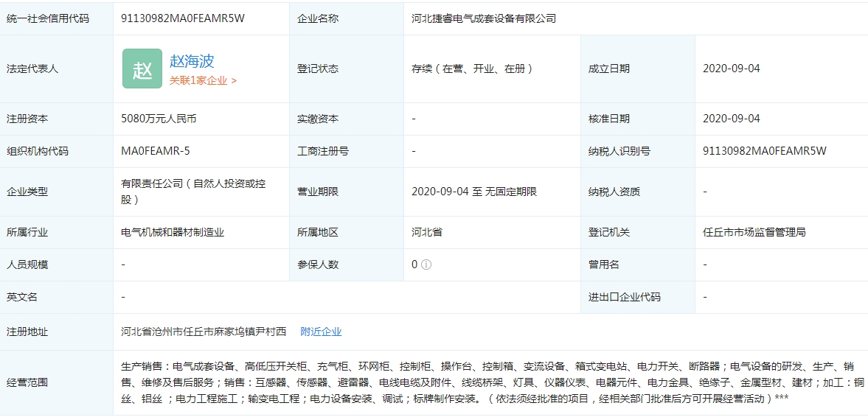The height and width of the screenshot is (417, 868).
Task: Click industry value 电气机械和器材制造业
Action: [x=173, y=232]
